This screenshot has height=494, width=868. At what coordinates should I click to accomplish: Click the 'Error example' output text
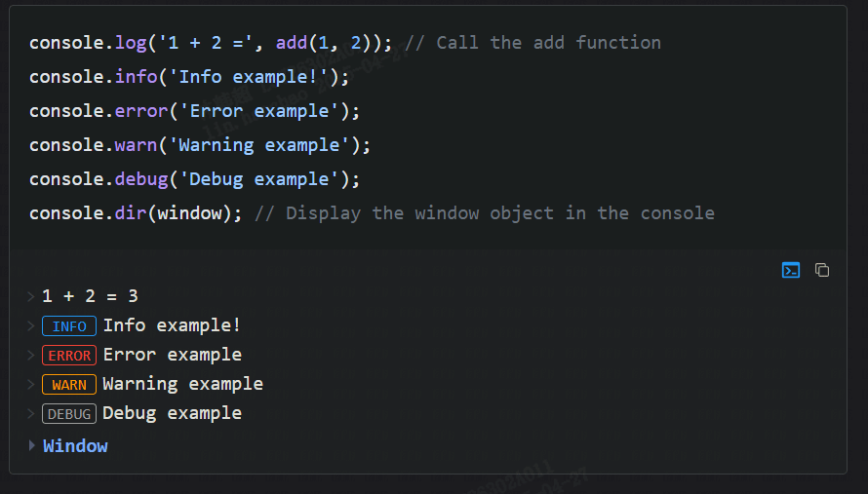coord(172,355)
